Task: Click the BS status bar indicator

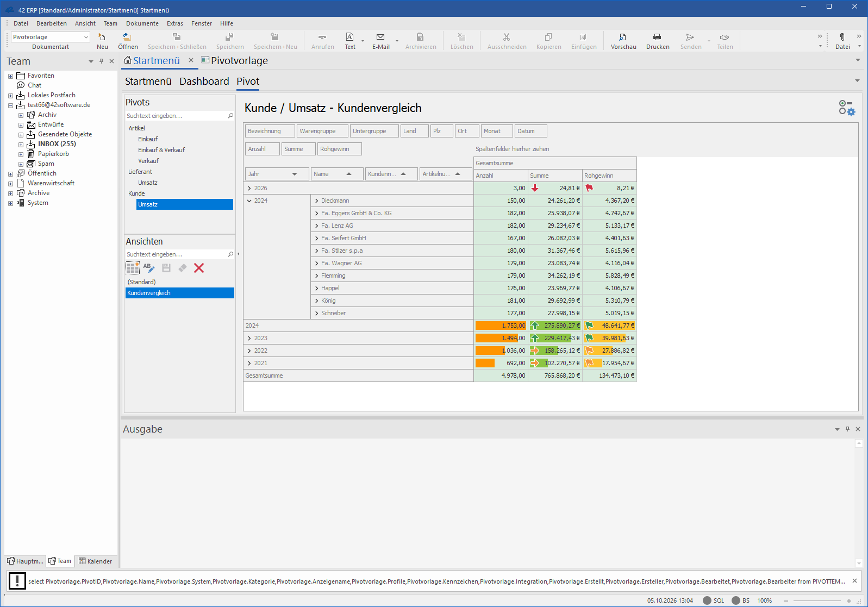Action: (740, 600)
